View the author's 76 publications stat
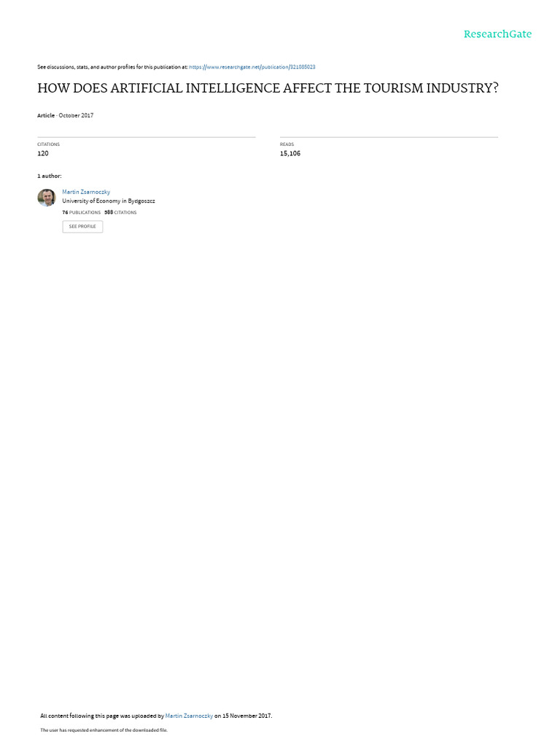The width and height of the screenshot is (560, 747). [82, 212]
